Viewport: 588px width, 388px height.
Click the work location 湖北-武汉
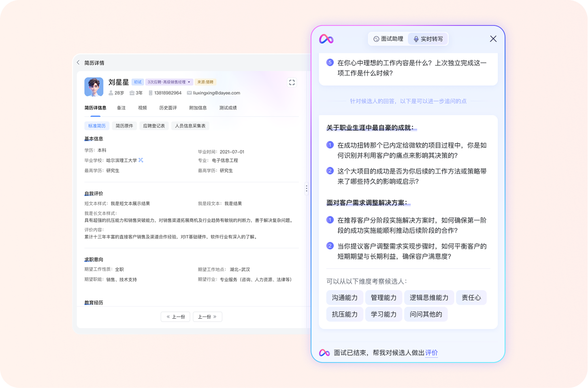point(240,269)
